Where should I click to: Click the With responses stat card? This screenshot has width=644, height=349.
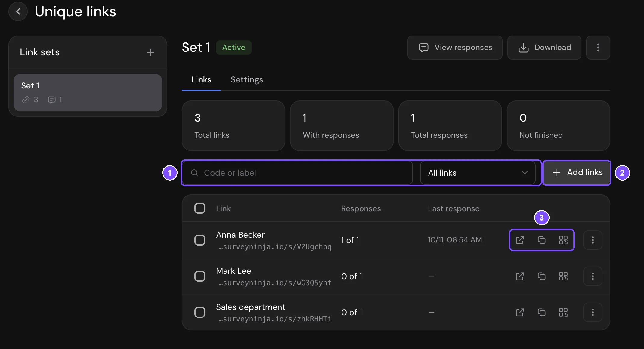[x=342, y=126]
